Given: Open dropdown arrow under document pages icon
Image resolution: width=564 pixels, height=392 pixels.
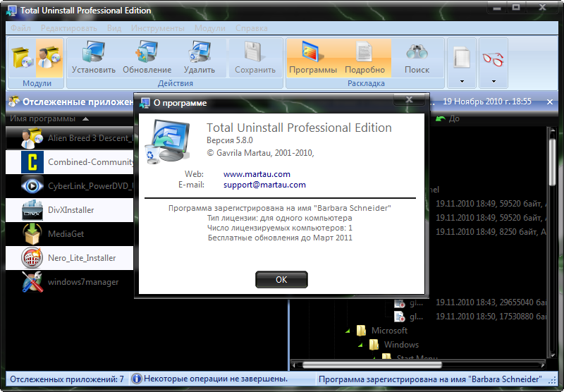Looking at the screenshot, I should click(462, 82).
